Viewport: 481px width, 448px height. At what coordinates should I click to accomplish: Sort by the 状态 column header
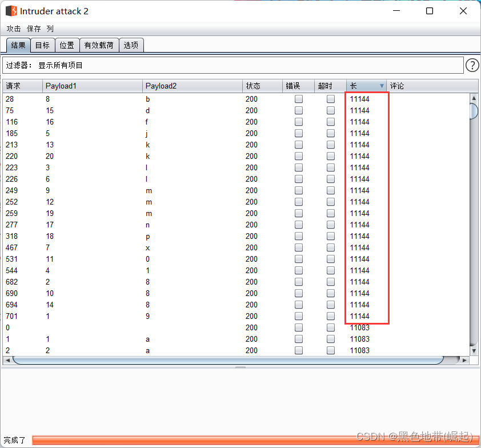coord(263,86)
